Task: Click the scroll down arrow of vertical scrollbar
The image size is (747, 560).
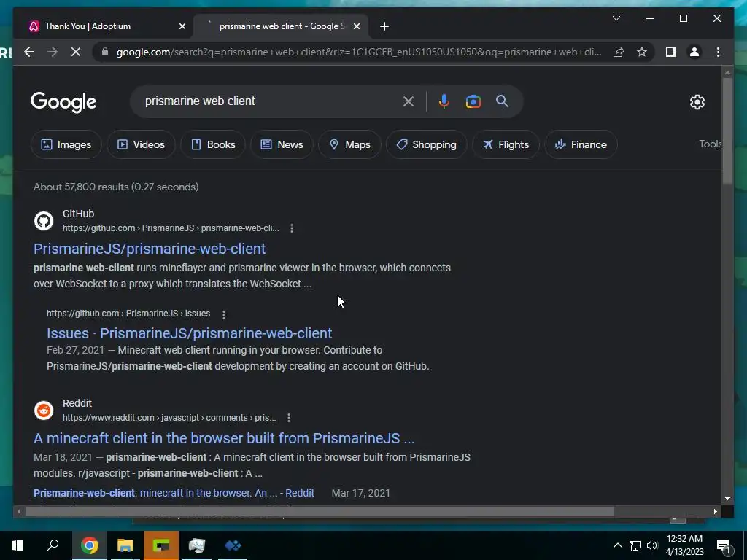Action: (x=727, y=499)
